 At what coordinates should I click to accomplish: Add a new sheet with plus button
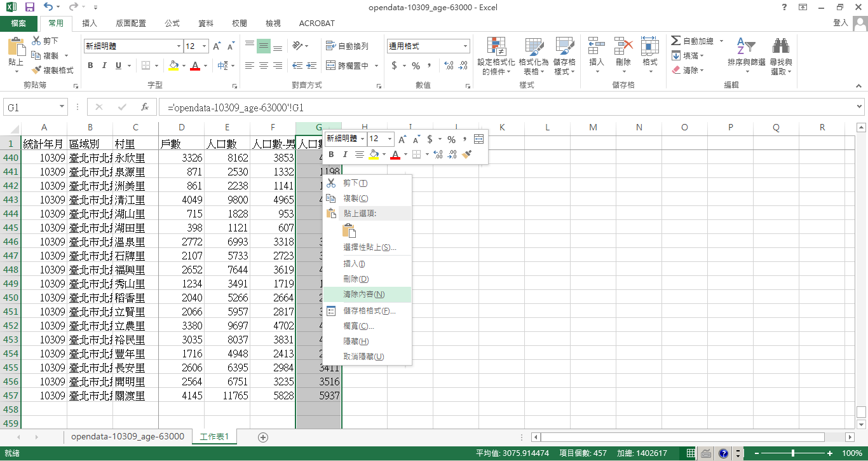coord(263,437)
